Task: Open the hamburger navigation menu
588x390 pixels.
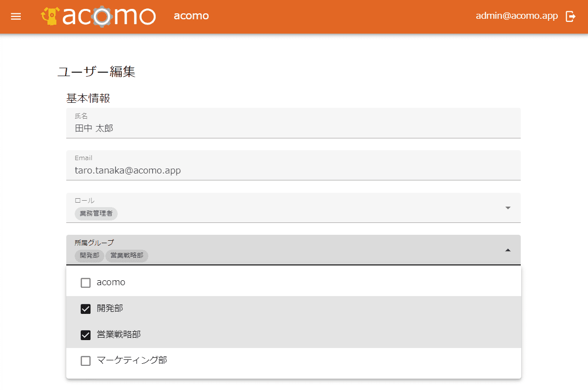Action: [16, 16]
